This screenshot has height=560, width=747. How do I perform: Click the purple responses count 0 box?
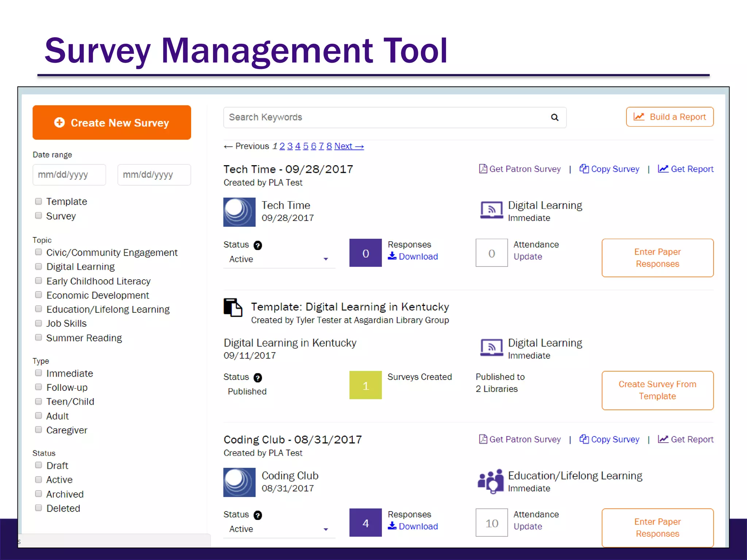tap(365, 253)
